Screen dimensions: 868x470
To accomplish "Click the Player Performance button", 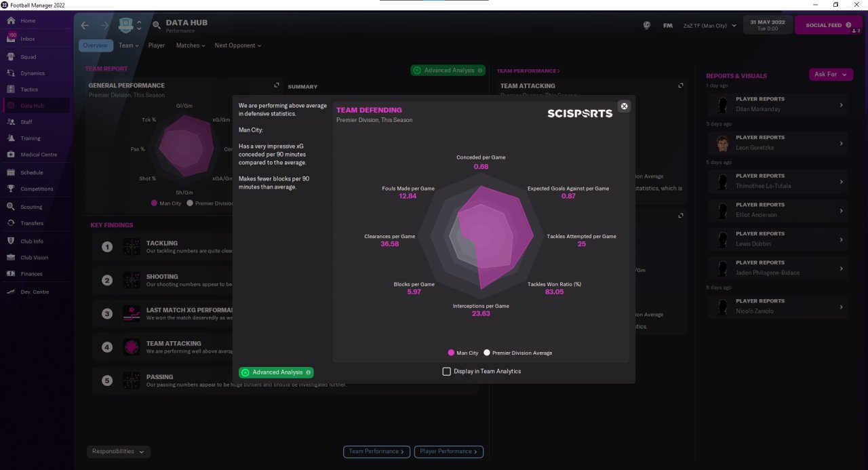I will click(449, 452).
